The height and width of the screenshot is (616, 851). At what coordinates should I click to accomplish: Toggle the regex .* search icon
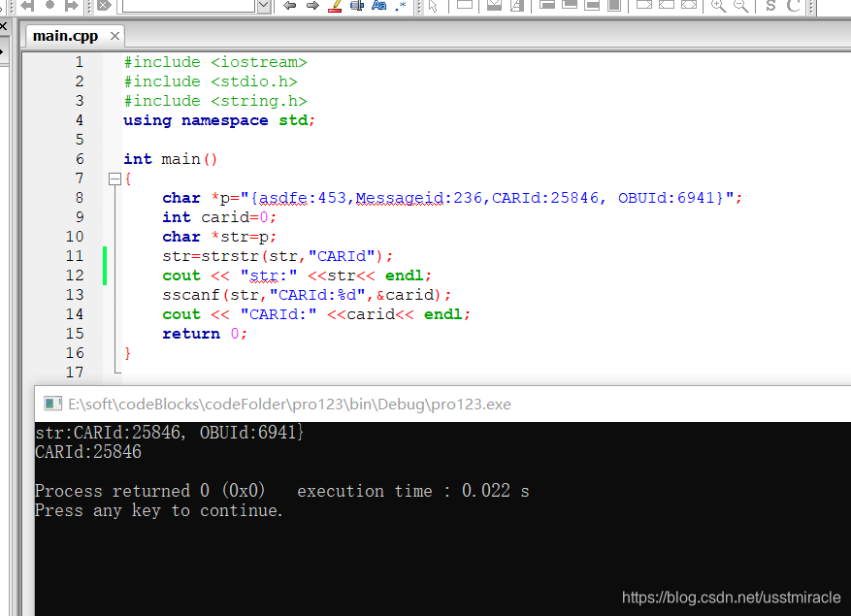[x=401, y=6]
